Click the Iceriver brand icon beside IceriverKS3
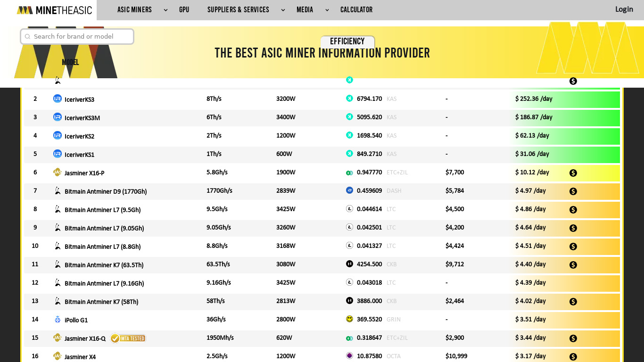644x362 pixels. coord(58,99)
